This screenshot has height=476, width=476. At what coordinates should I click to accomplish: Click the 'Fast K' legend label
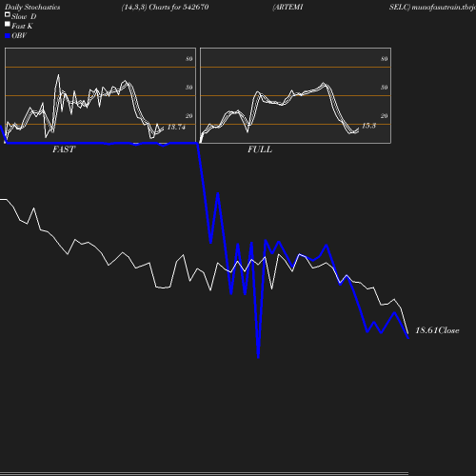tap(22, 26)
